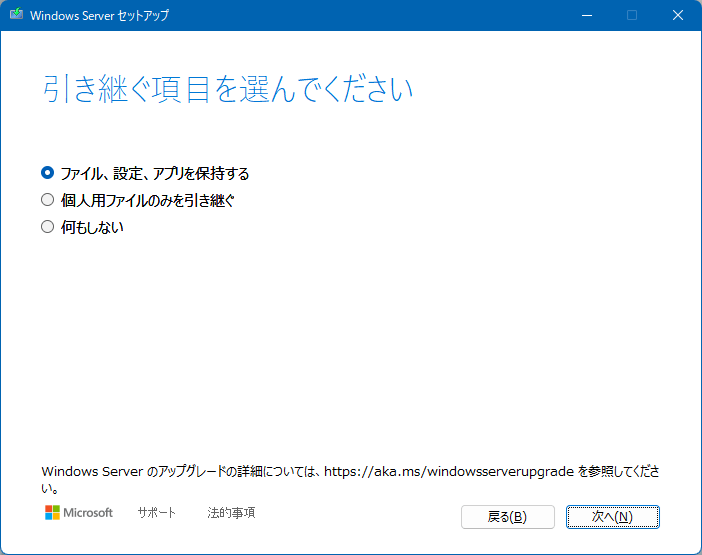The image size is (702, 555).
Task: Click the 引き継ぐ項目を選んでください heading
Action: coord(227,89)
